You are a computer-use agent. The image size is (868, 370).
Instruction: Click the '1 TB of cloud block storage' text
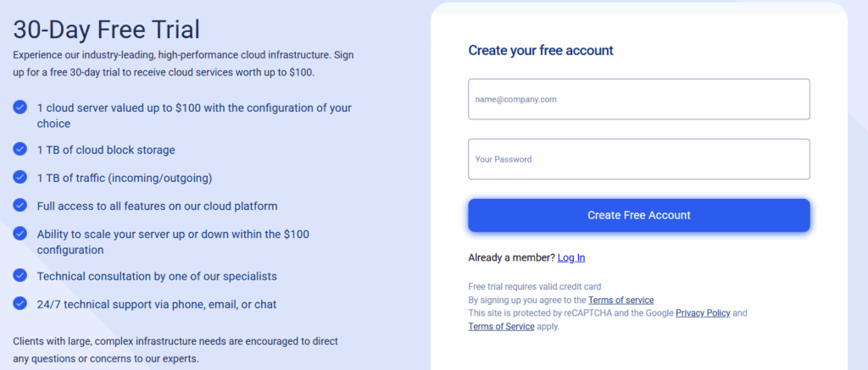click(106, 149)
